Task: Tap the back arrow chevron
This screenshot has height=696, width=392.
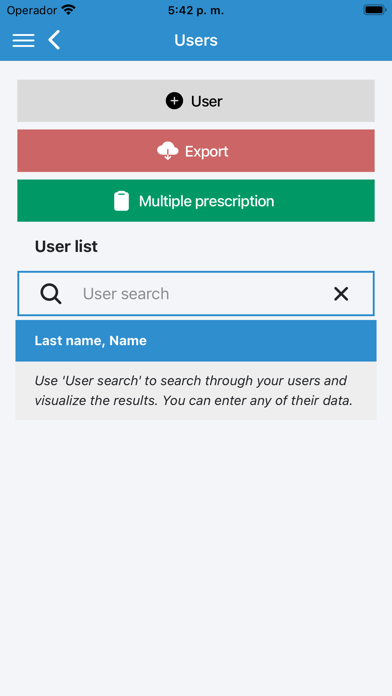Action: [x=54, y=40]
